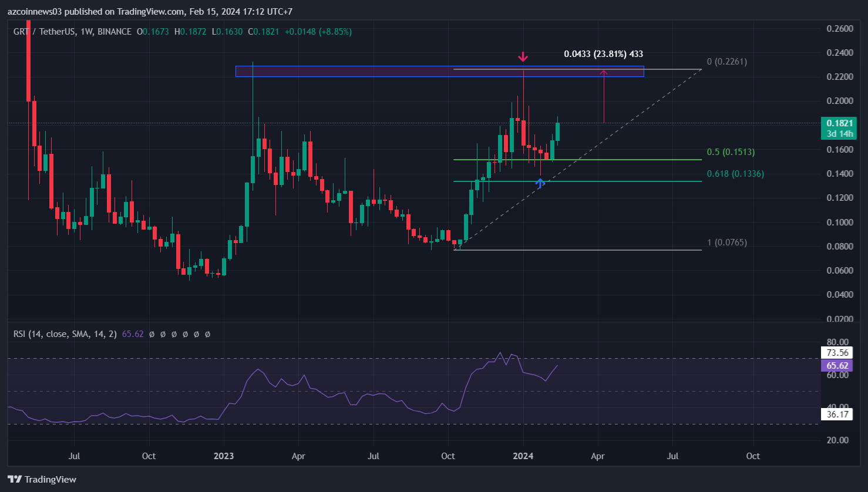Click the pink measurement arrow tip at resistance
Viewport: 868px width, 492px height.
pos(604,72)
